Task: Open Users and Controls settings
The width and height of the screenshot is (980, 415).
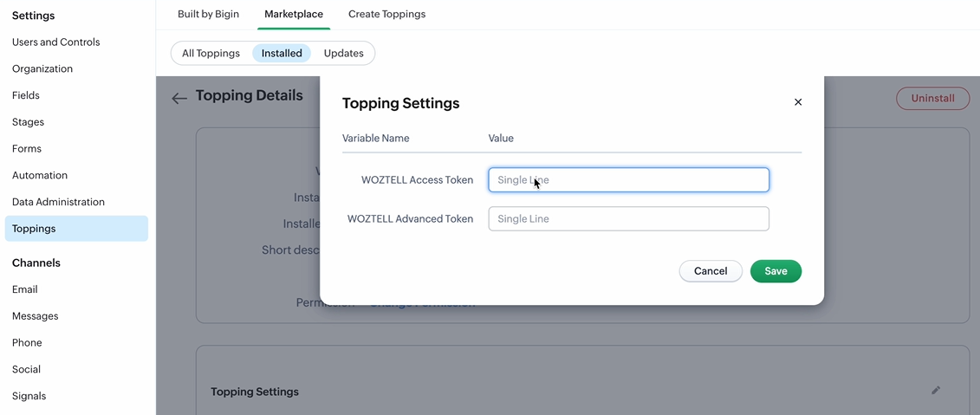Action: 55,42
